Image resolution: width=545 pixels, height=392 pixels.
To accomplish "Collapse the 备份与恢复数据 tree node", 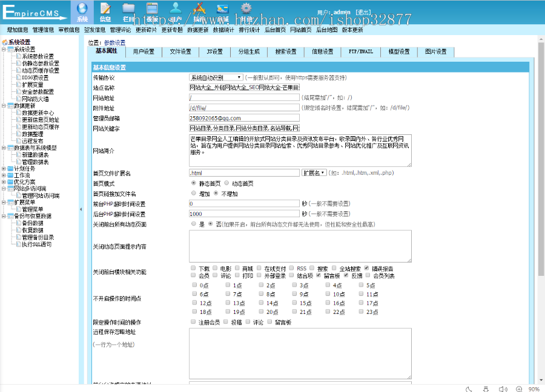I will click(4, 216).
